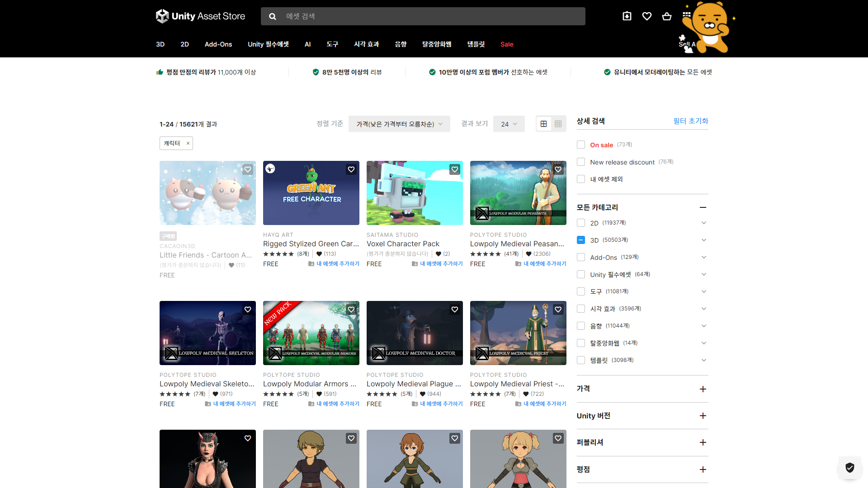Check the New release discount filter
Screen dimensions: 868x488
coord(581,162)
